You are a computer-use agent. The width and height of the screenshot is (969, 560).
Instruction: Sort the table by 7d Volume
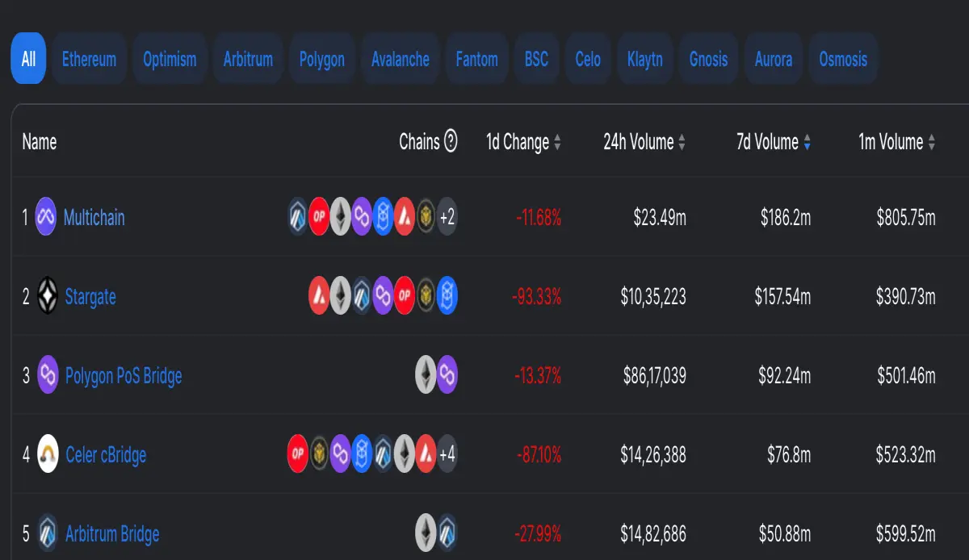[774, 142]
